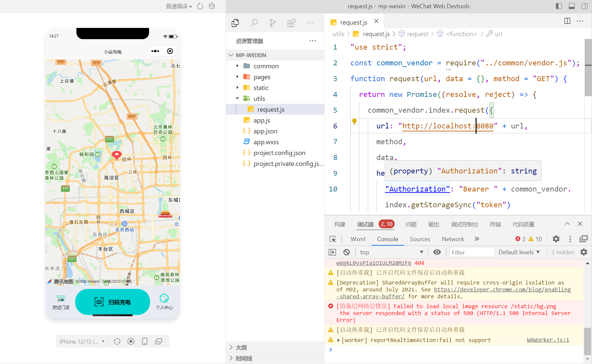The image size is (592, 364).
Task: Toggle the left sidebar layout icon
Action: pyautogui.click(x=559, y=6)
